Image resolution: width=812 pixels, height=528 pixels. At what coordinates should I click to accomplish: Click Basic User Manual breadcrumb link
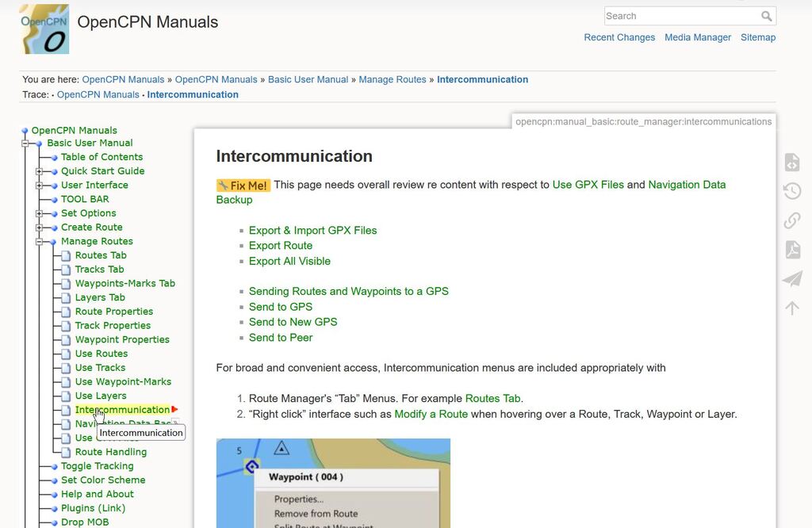pyautogui.click(x=308, y=80)
